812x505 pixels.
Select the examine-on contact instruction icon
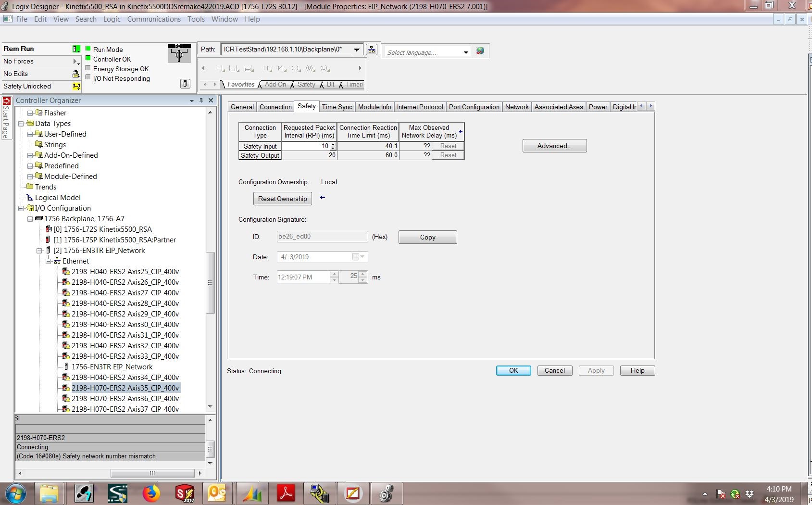click(x=267, y=68)
